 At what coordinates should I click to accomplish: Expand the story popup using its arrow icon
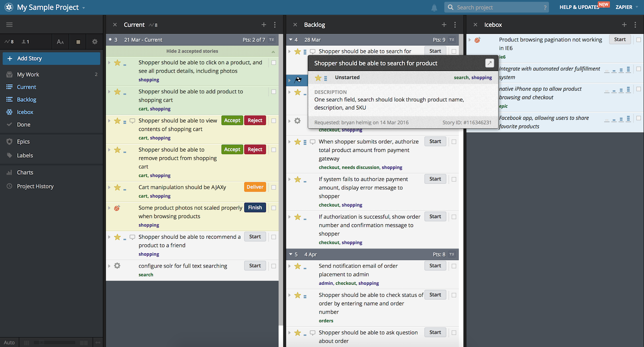489,63
